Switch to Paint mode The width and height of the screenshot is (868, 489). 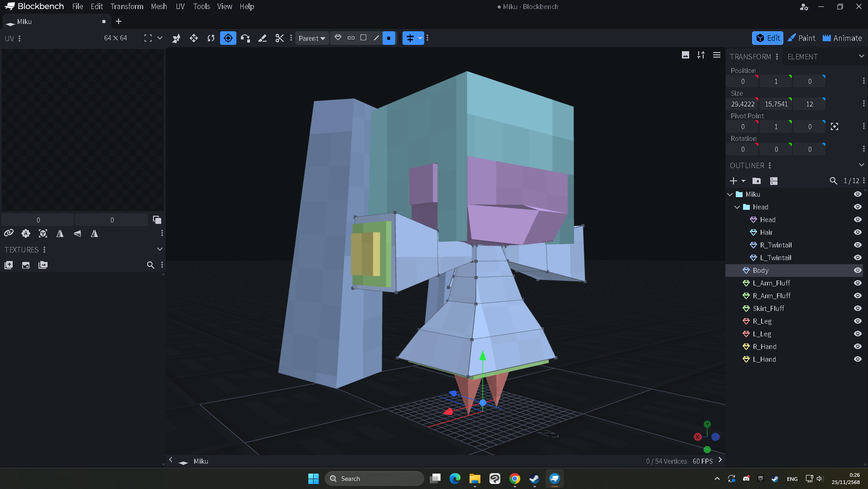click(x=801, y=38)
